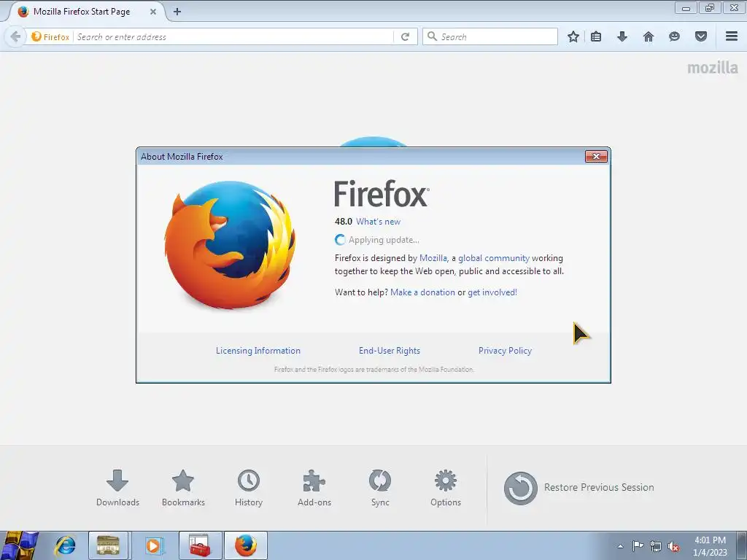Image resolution: width=747 pixels, height=560 pixels.
Task: Open the network tray icon
Action: click(x=656, y=546)
